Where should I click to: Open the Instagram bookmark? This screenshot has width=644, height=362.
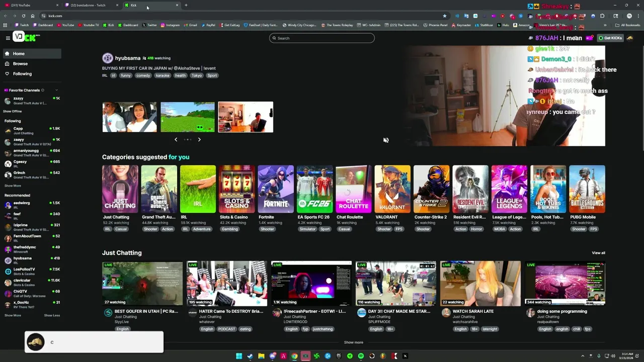point(170,25)
